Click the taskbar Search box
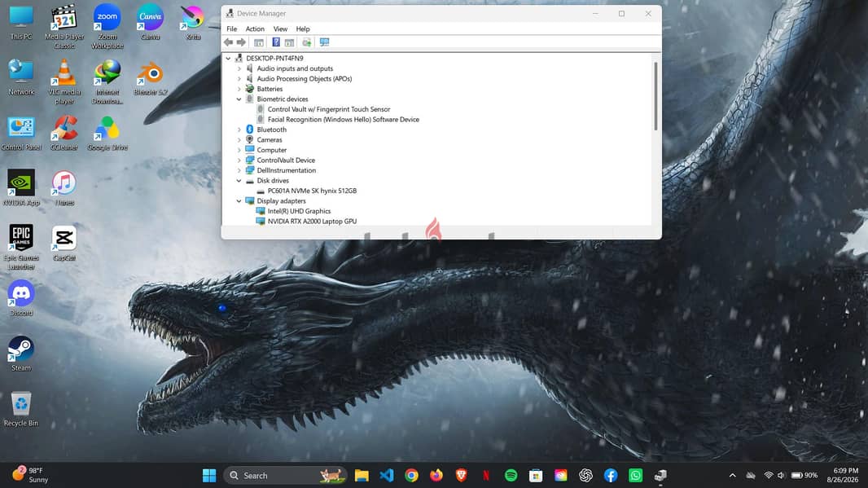The image size is (868, 488). tap(285, 475)
